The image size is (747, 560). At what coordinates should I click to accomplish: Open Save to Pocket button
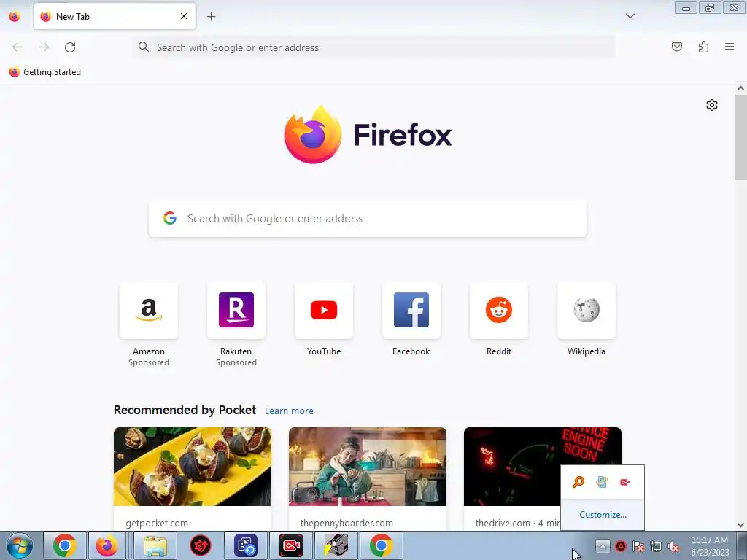(676, 47)
